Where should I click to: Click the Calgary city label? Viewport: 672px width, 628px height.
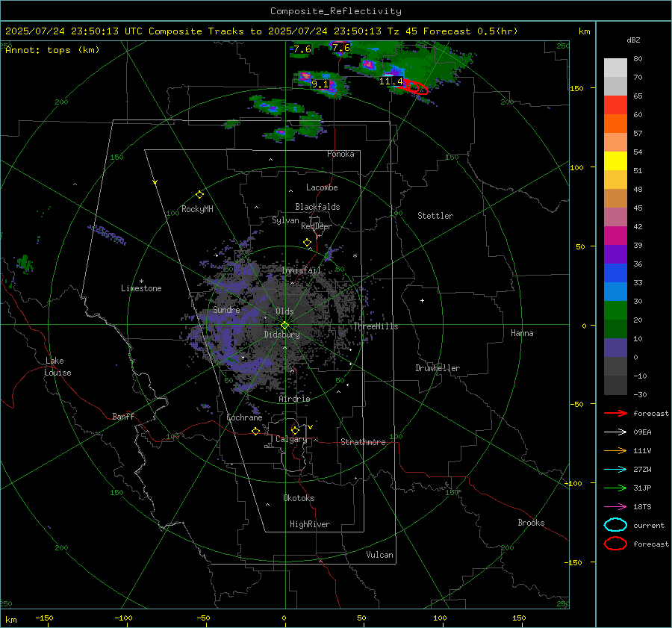point(291,439)
